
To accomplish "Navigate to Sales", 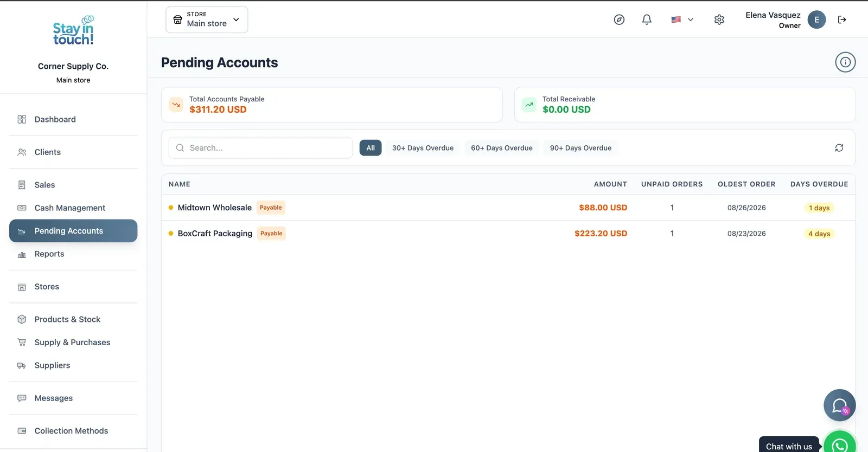I will pyautogui.click(x=73, y=185).
